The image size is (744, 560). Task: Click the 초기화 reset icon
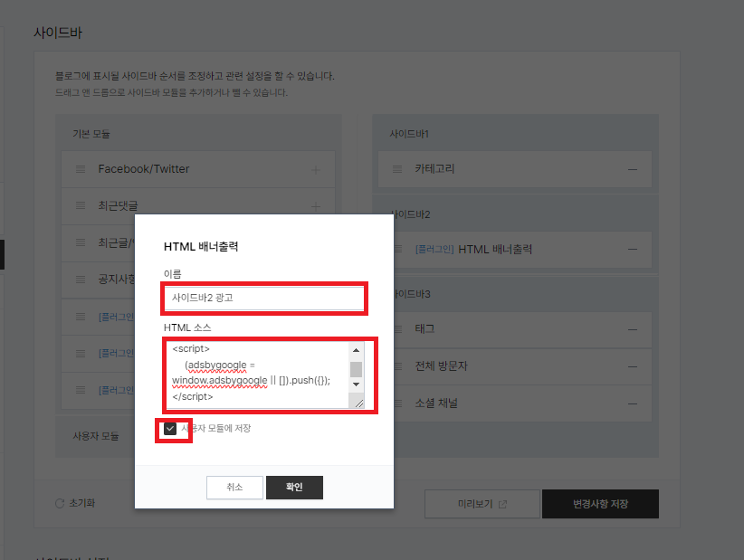coord(60,503)
